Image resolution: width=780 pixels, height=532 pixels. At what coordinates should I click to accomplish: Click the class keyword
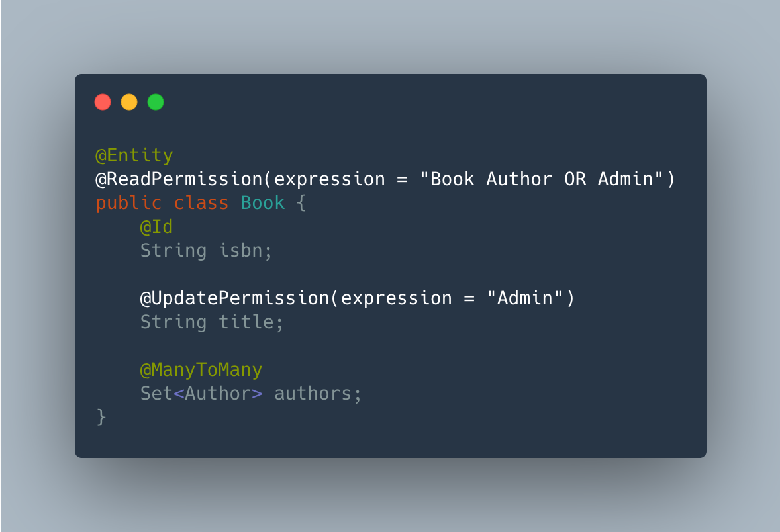point(201,203)
